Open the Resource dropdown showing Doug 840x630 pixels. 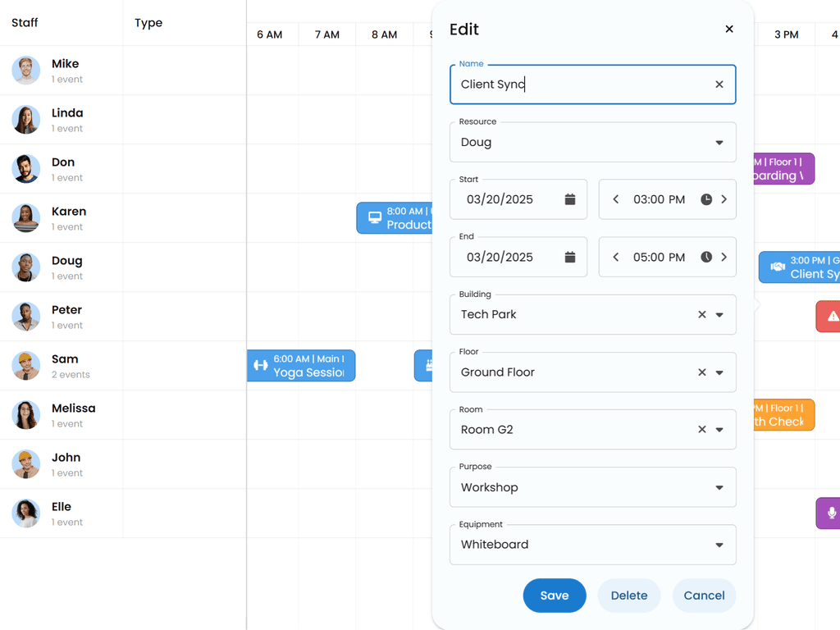(x=720, y=142)
